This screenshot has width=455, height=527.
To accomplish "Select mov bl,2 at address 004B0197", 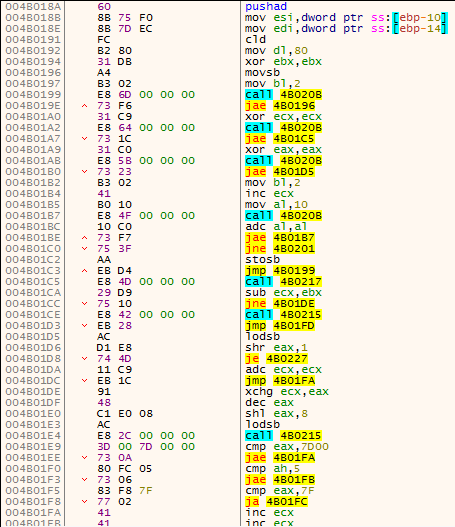I will click(273, 83).
